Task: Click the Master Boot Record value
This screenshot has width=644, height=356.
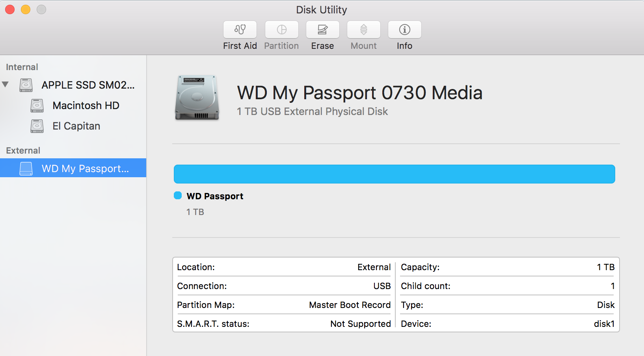Action: 350,305
